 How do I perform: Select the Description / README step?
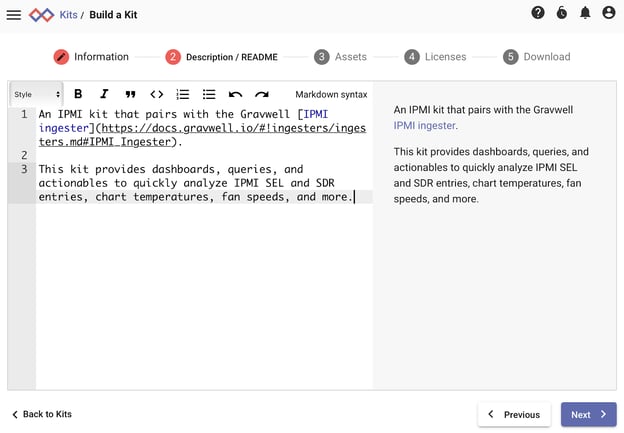(x=222, y=57)
